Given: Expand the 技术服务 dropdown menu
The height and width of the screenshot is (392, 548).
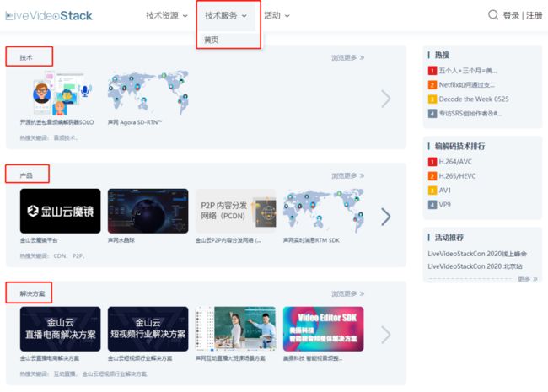Looking at the screenshot, I should click(x=226, y=16).
